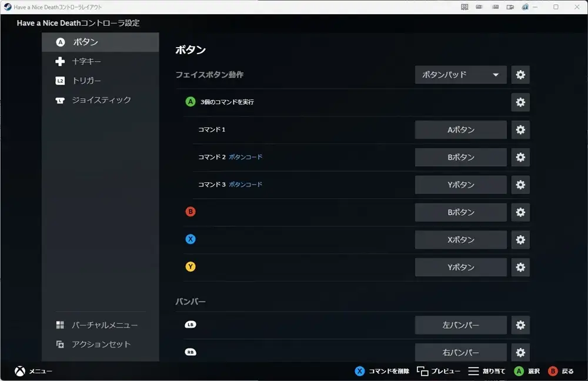
Task: Open gear settings for 3個のコマンドを実行 row
Action: point(520,102)
